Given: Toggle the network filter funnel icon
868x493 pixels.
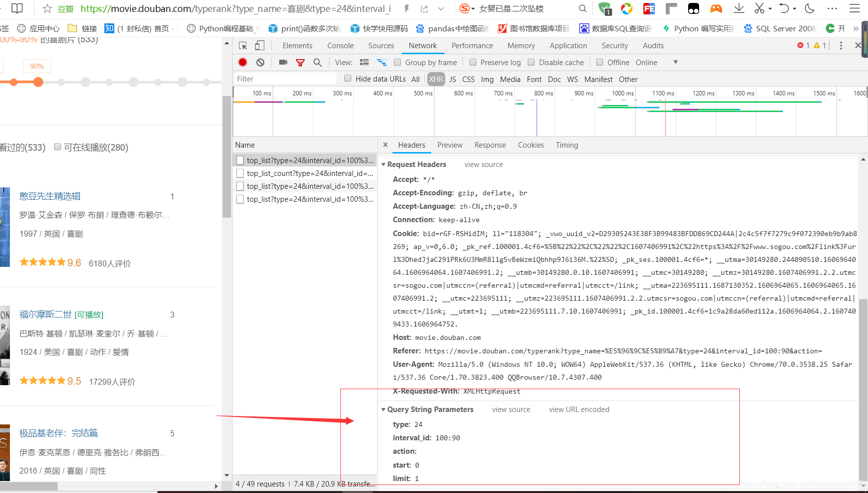Looking at the screenshot, I should click(300, 63).
